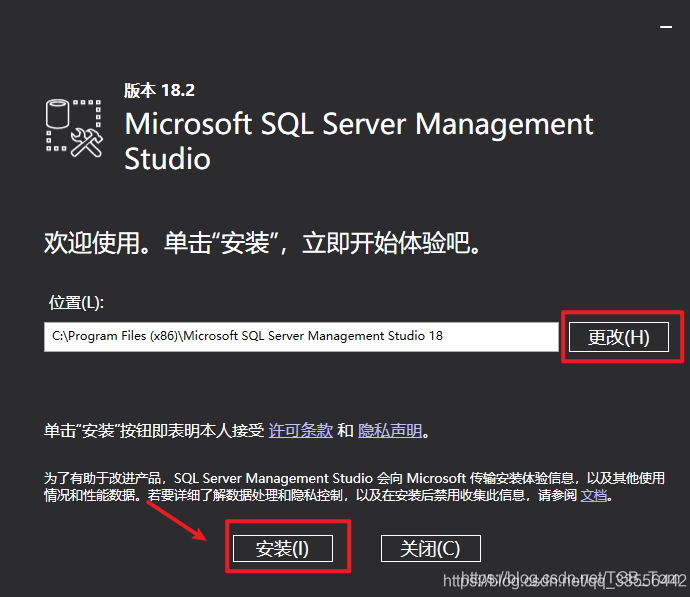The height and width of the screenshot is (597, 690).
Task: Open the 许可条款 license terms link
Action: [301, 430]
